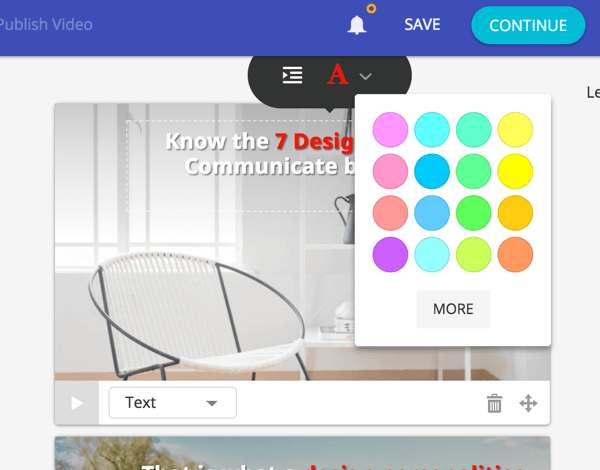Pick the pink-magenta swatch in top row
Image resolution: width=600 pixels, height=470 pixels.
390,130
